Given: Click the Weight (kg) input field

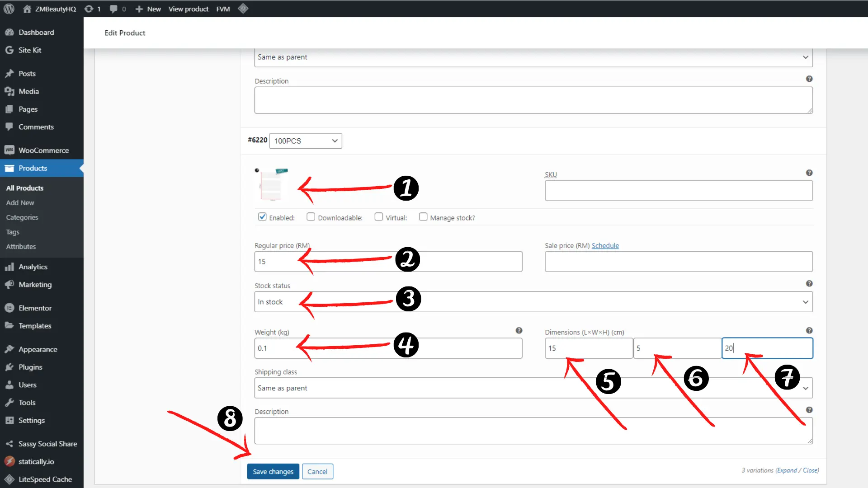Looking at the screenshot, I should (388, 348).
